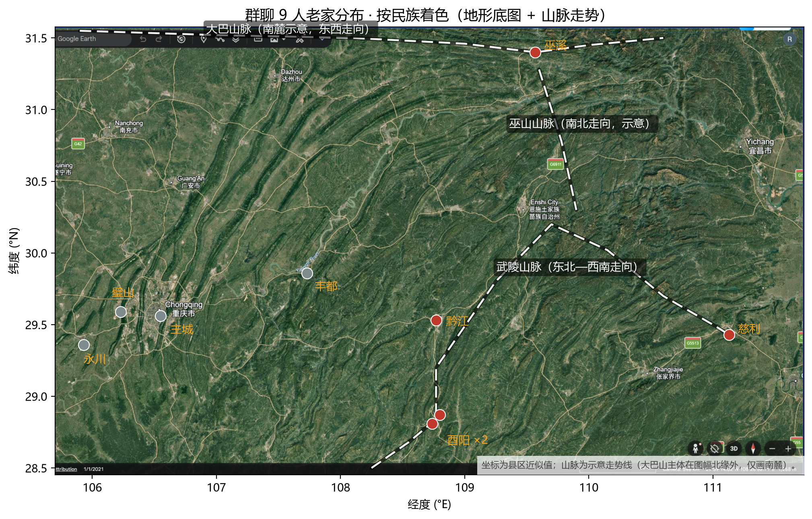
Task: Open historical imagery with the clock-globe icon
Action: click(181, 39)
